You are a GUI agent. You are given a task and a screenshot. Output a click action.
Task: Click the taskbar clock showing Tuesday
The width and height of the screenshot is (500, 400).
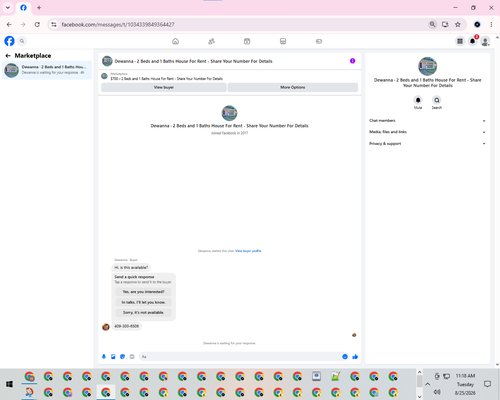465,384
